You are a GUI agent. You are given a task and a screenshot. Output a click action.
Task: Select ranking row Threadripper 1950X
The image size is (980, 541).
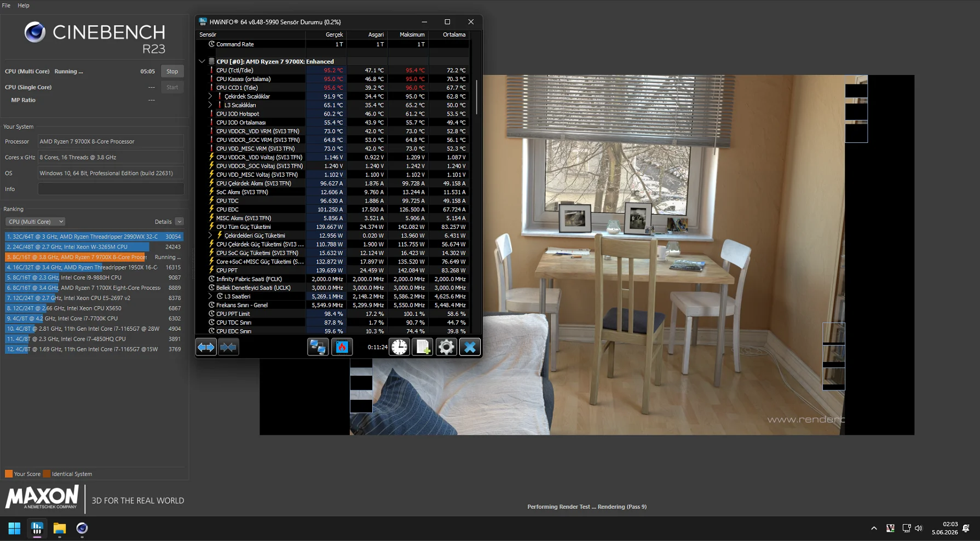coord(94,267)
